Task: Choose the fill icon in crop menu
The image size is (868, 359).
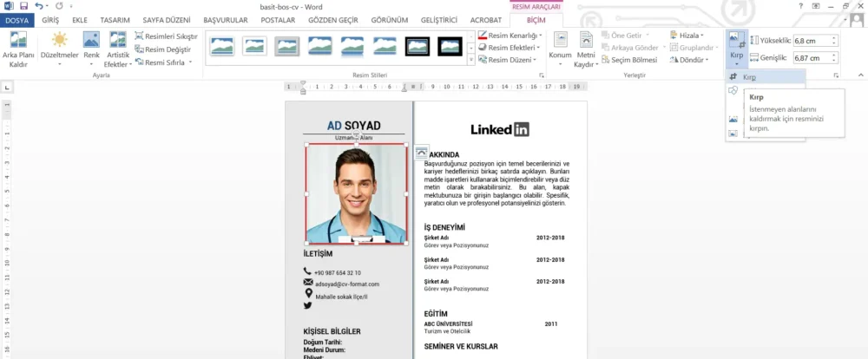Action: click(x=733, y=119)
